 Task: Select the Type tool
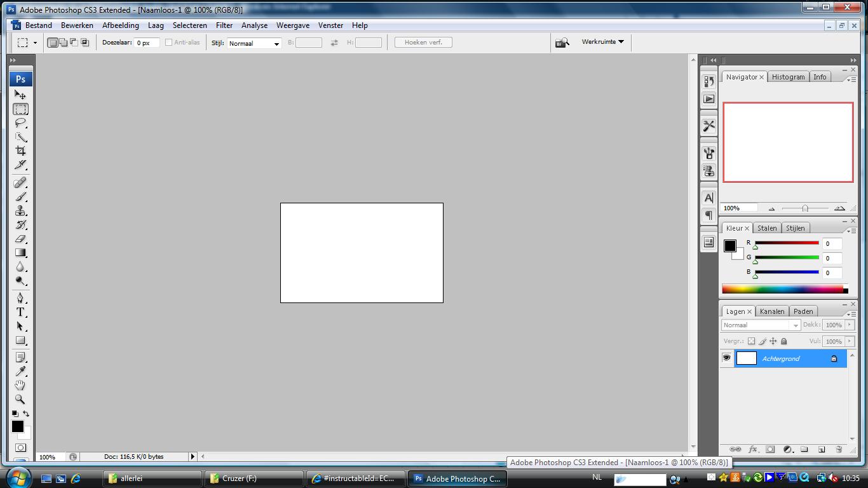coord(20,312)
